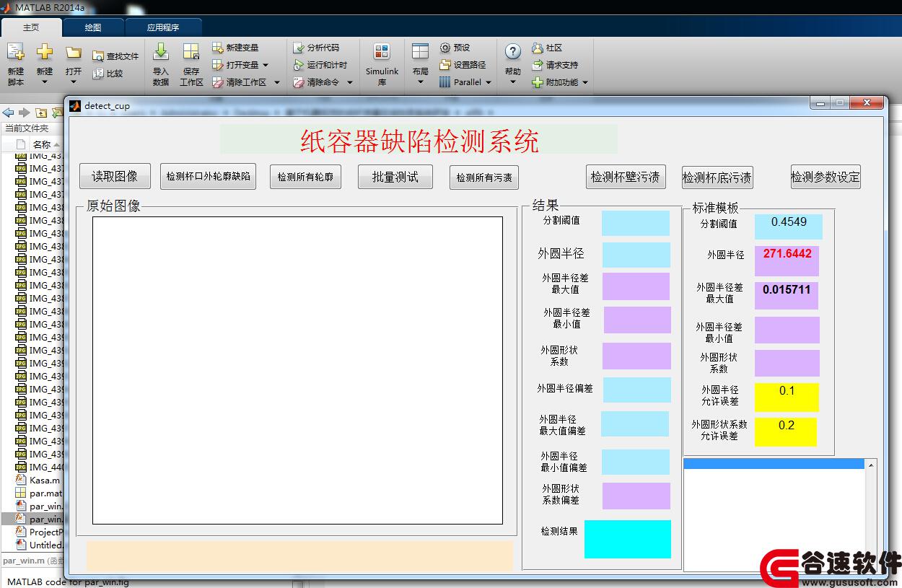The height and width of the screenshot is (588, 902).
Task: Click the forward arrow in folder toolbar
Action: [x=25, y=113]
